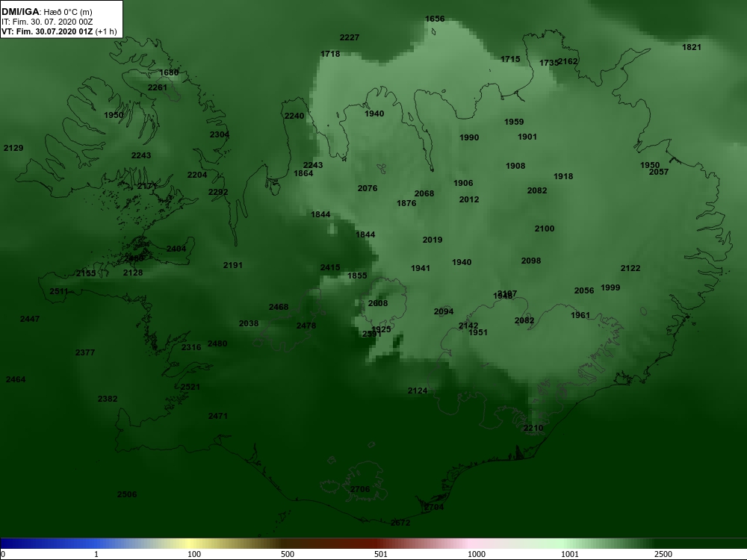This screenshot has width=747, height=560.
Task: Select the 2506 value in the southwest sea
Action: click(x=127, y=495)
